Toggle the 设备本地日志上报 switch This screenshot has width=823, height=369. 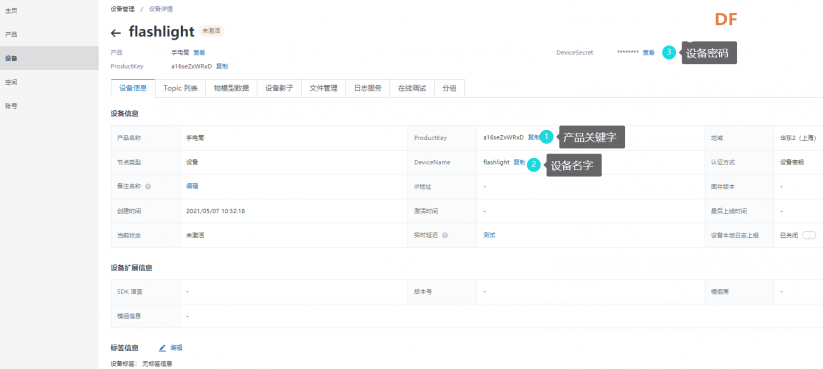pos(809,235)
